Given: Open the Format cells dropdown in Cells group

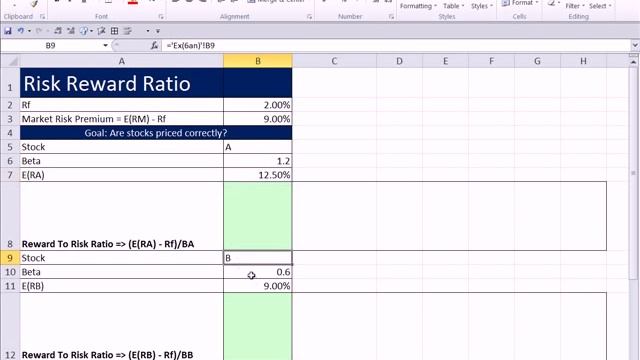Looking at the screenshot, I should [519, 3].
